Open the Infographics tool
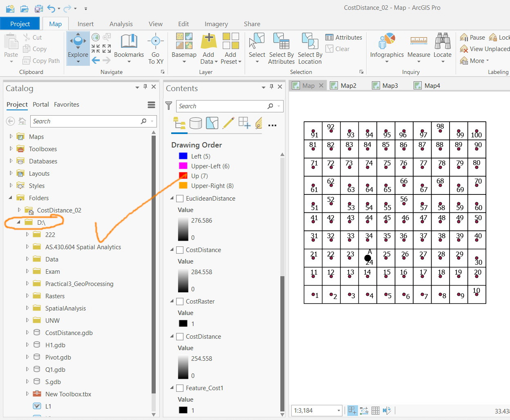The image size is (510, 420). click(387, 42)
